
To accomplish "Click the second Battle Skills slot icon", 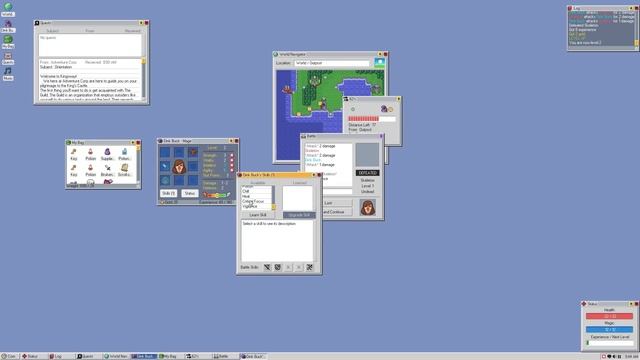I will [278, 267].
